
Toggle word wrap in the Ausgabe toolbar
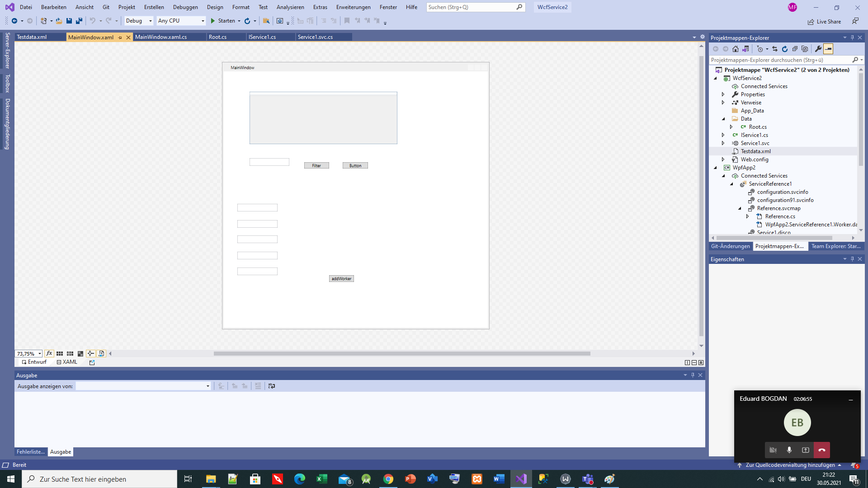(271, 386)
